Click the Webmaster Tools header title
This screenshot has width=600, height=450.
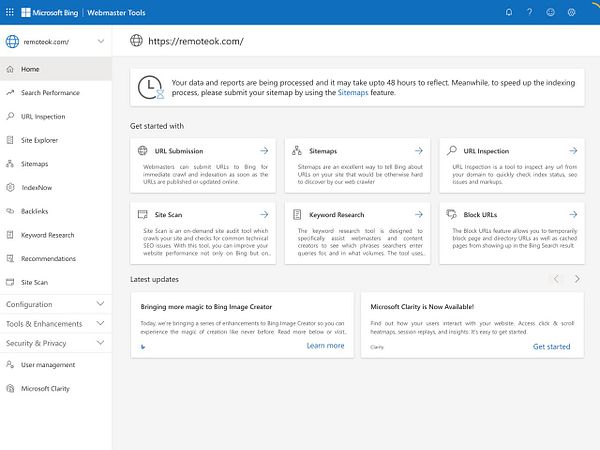116,13
